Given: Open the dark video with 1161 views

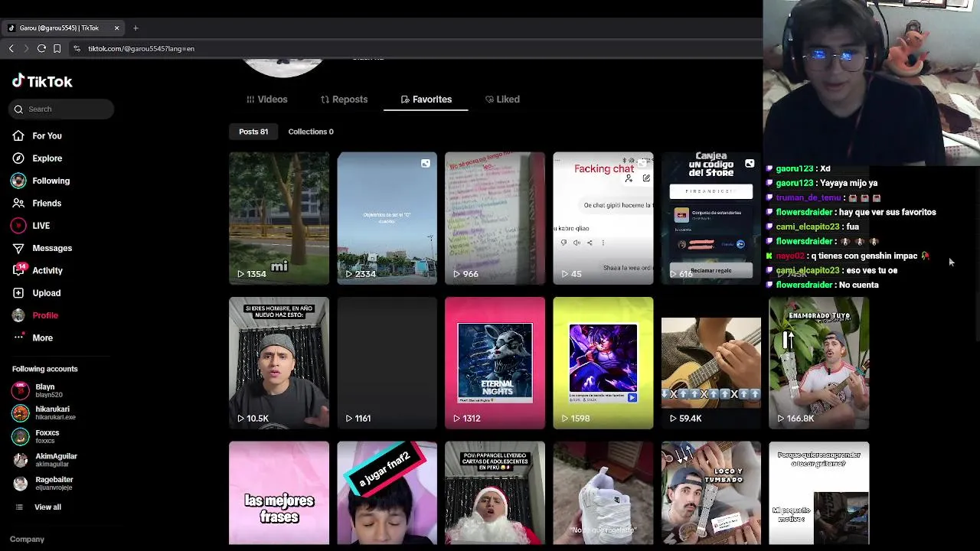Looking at the screenshot, I should [x=387, y=363].
